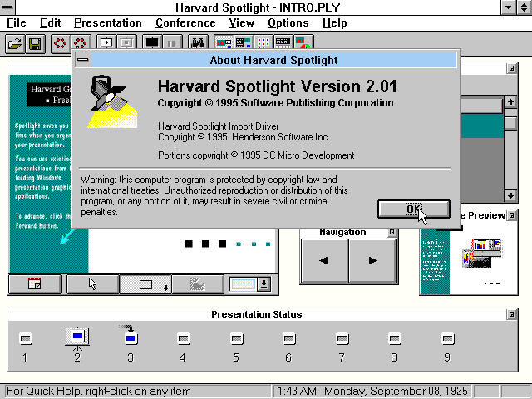The image size is (532, 399).
Task: Open the Edit menu
Action: point(50,22)
